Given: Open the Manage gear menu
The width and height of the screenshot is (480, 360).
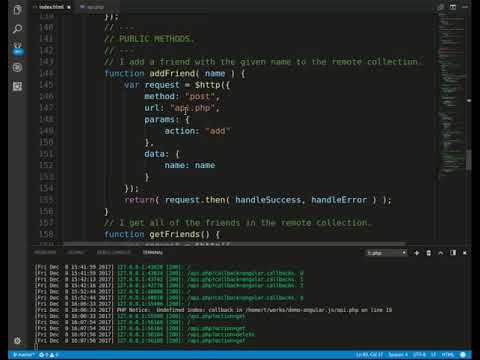Looking at the screenshot, I should pos(17,340).
